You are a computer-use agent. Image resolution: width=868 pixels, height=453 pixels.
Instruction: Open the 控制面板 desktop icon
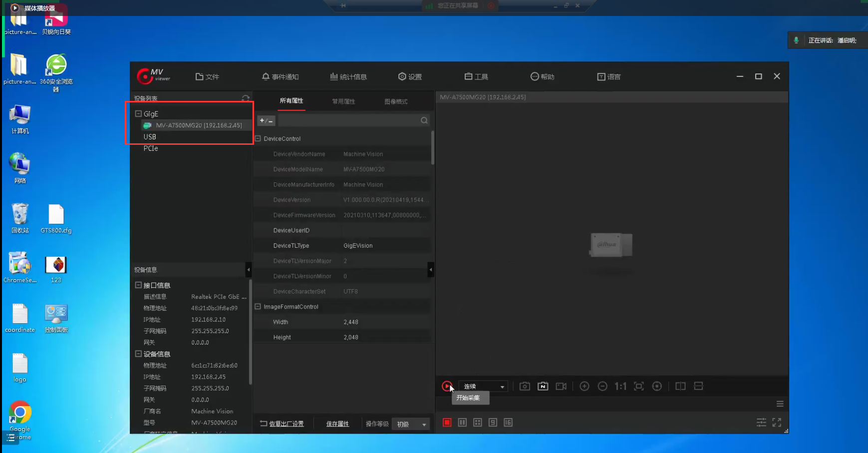[56, 318]
